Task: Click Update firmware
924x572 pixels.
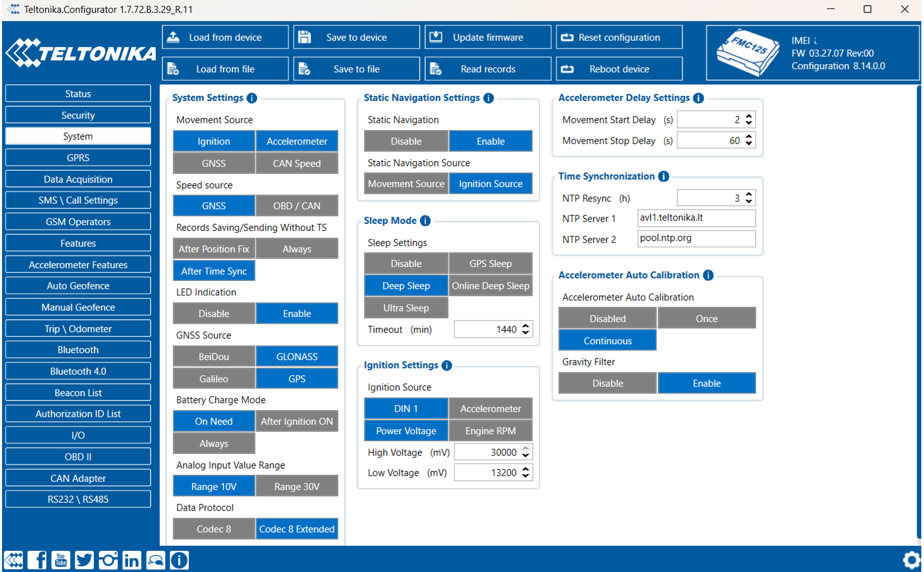Action: click(488, 37)
